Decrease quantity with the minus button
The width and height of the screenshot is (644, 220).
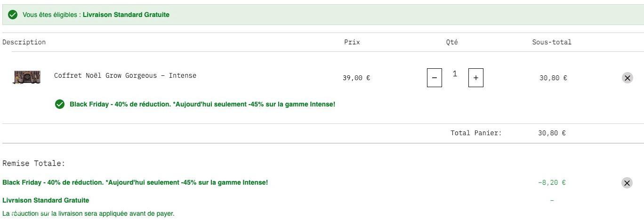pyautogui.click(x=434, y=78)
